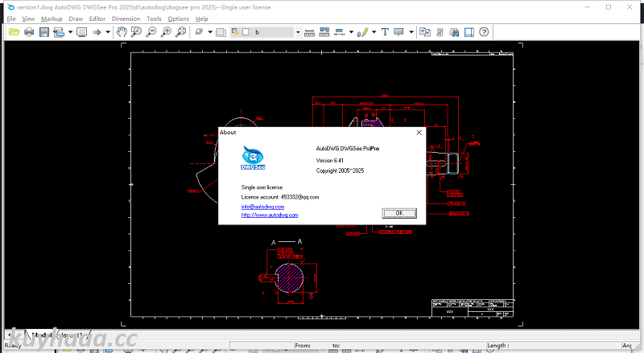Select the speech bubble comment tool
Screen dimensions: 644x353
point(398,32)
